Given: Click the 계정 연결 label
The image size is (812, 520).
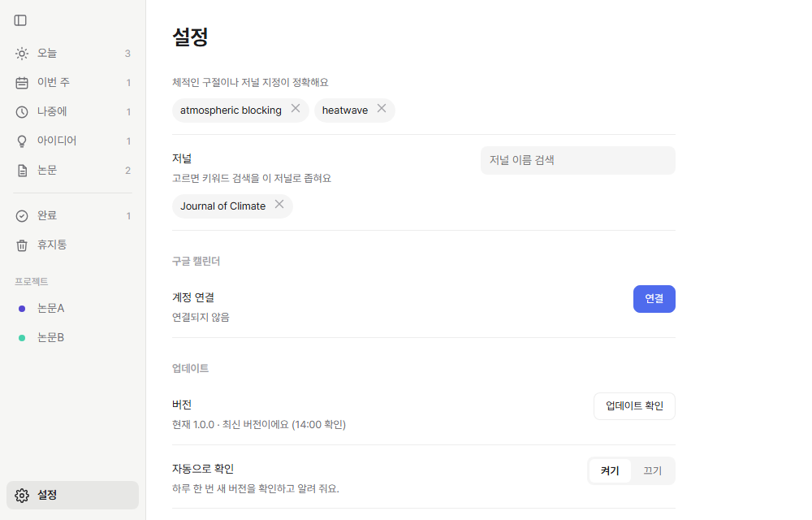Looking at the screenshot, I should pos(193,298).
